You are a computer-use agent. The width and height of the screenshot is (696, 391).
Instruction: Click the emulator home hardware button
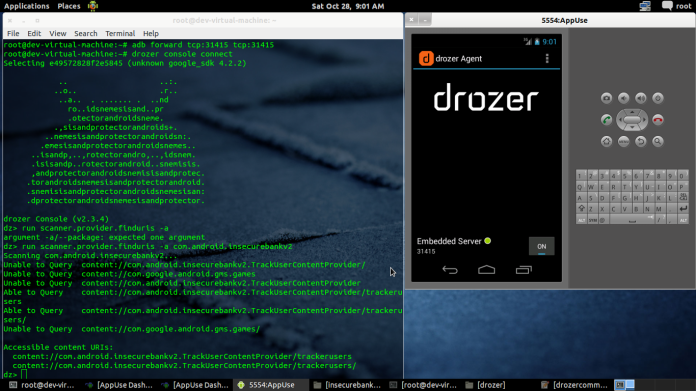[x=606, y=142]
